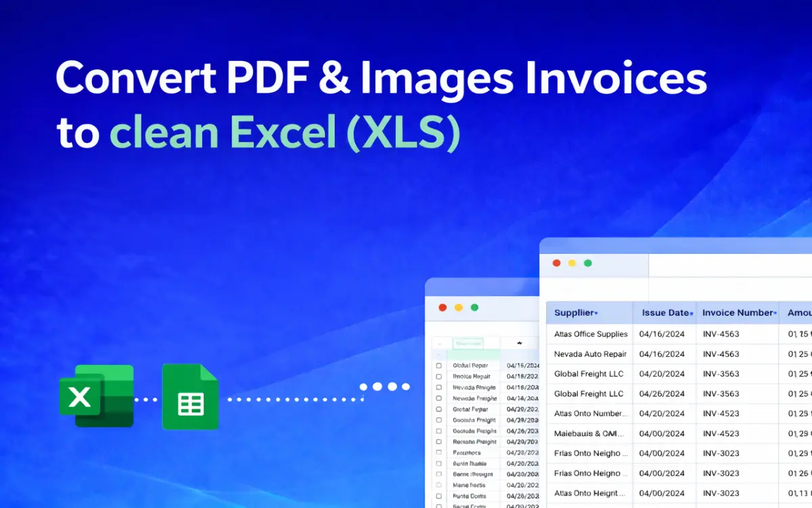The height and width of the screenshot is (508, 812).
Task: Click the search input field in the smaller sheet
Action: (468, 343)
